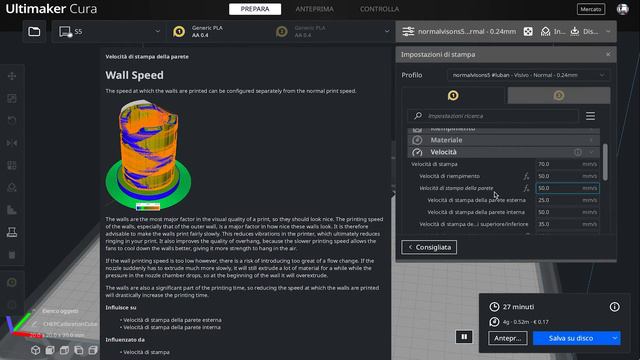
Task: Click the extruder 1 Generic PLA icon
Action: point(179,31)
